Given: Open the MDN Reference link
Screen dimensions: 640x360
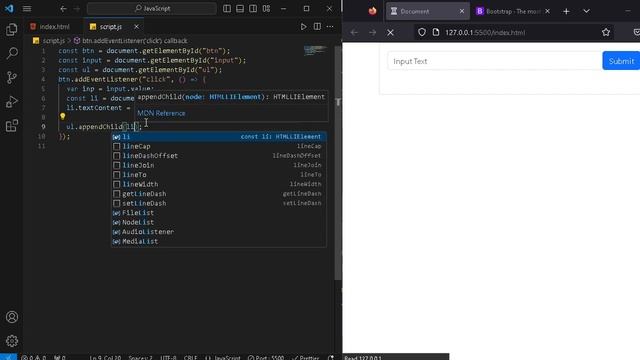Looking at the screenshot, I should [161, 113].
